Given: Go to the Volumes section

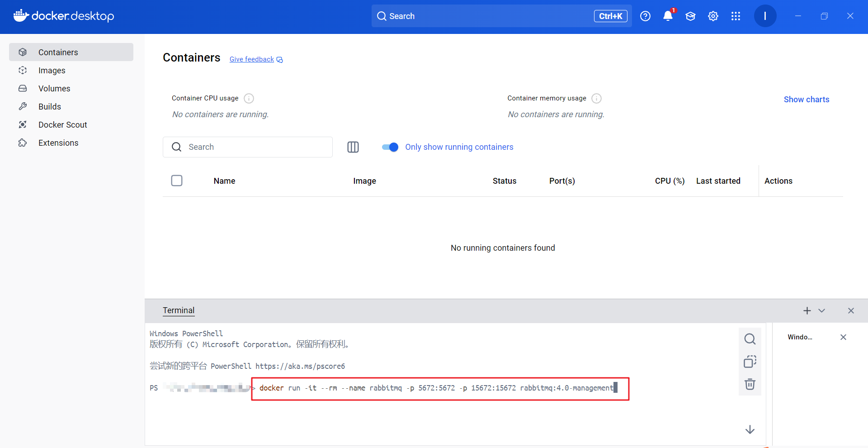Looking at the screenshot, I should (71, 88).
